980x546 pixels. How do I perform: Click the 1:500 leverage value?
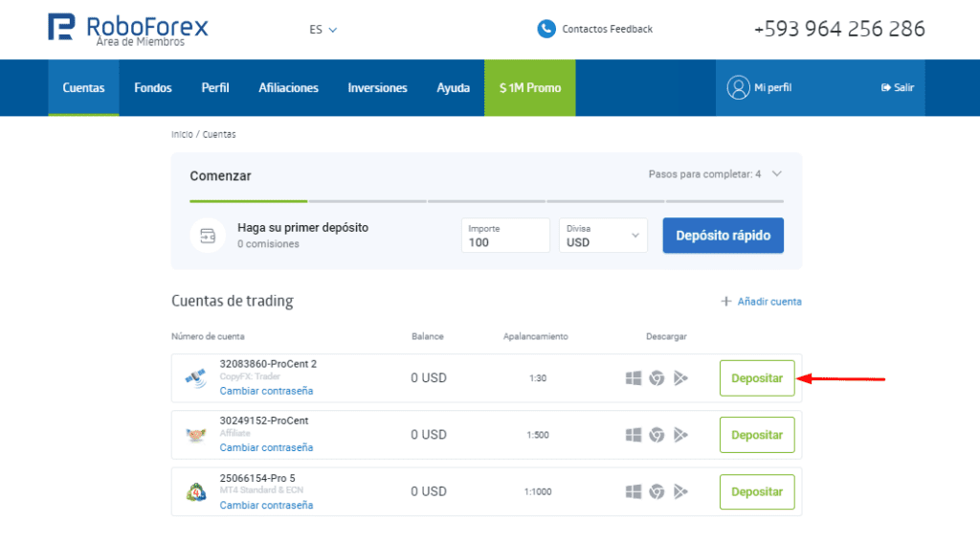coord(538,435)
